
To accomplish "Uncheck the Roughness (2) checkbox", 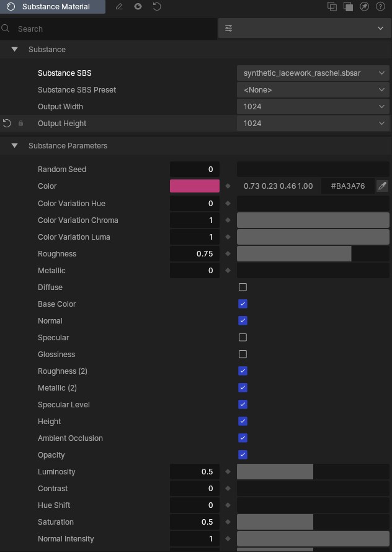I will (x=243, y=371).
